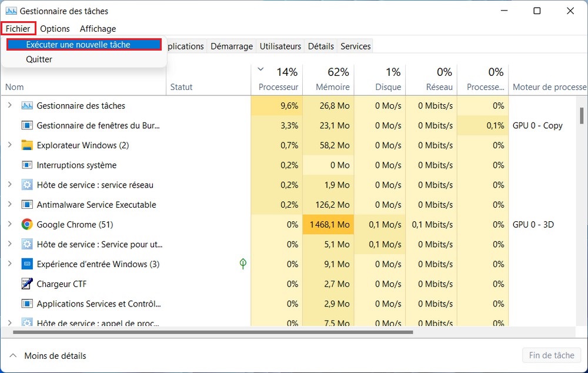
Task: Click the Antimalware Service Executable icon
Action: click(x=27, y=205)
